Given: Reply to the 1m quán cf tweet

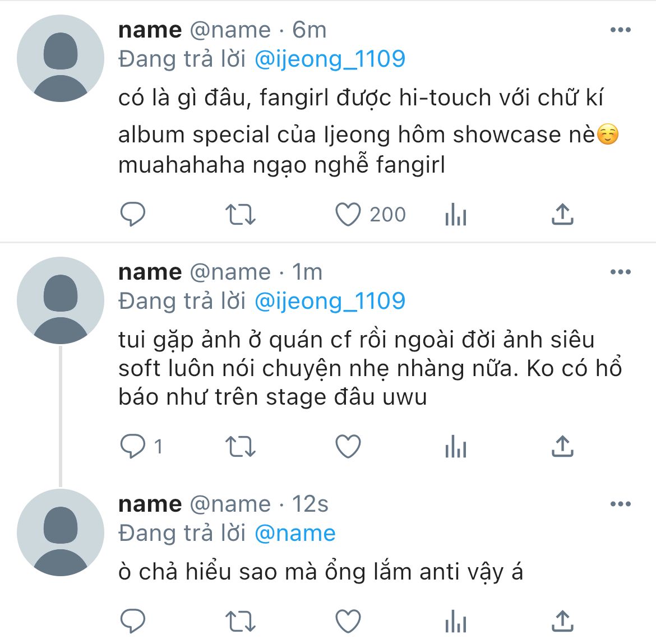Looking at the screenshot, I should (133, 447).
